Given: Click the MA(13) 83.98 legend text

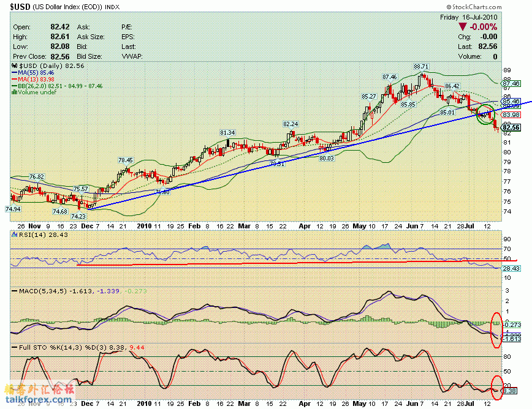Looking at the screenshot, I should click(x=36, y=80).
